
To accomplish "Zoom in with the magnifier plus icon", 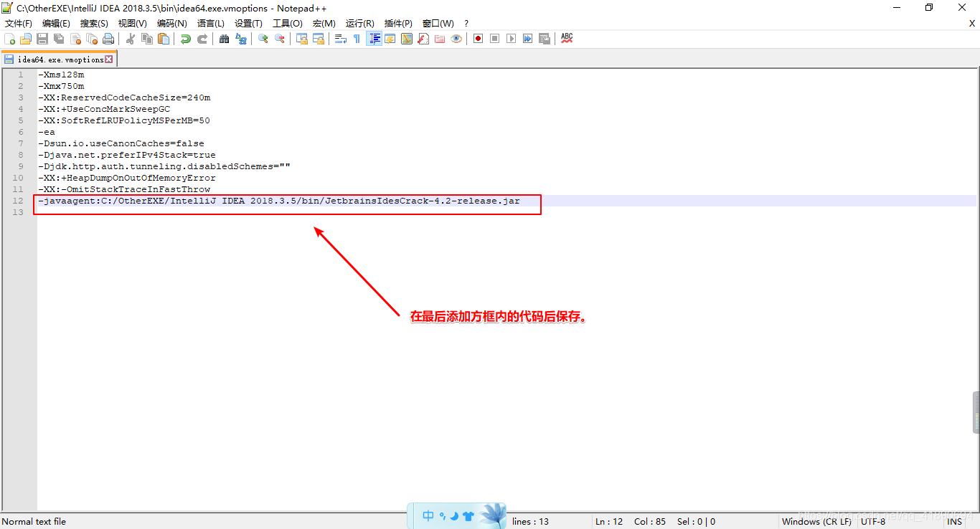I will tap(263, 39).
